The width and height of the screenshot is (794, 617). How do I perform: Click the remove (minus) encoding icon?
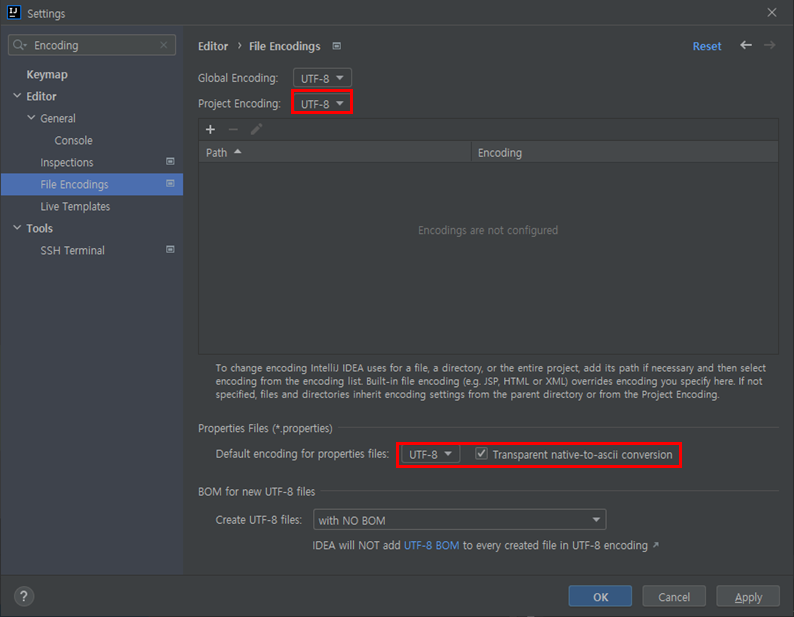pyautogui.click(x=233, y=130)
